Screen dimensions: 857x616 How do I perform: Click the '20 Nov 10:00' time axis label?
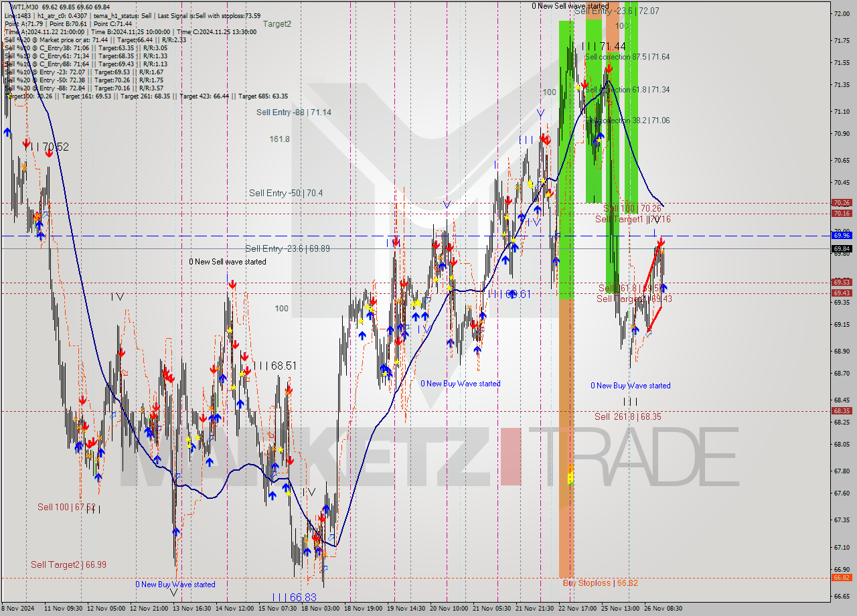coord(449,609)
